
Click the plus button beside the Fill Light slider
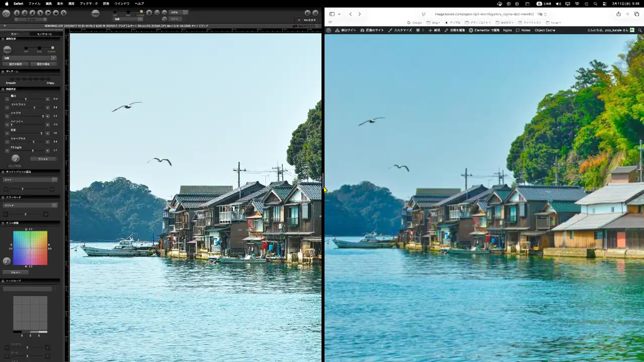pos(48,150)
